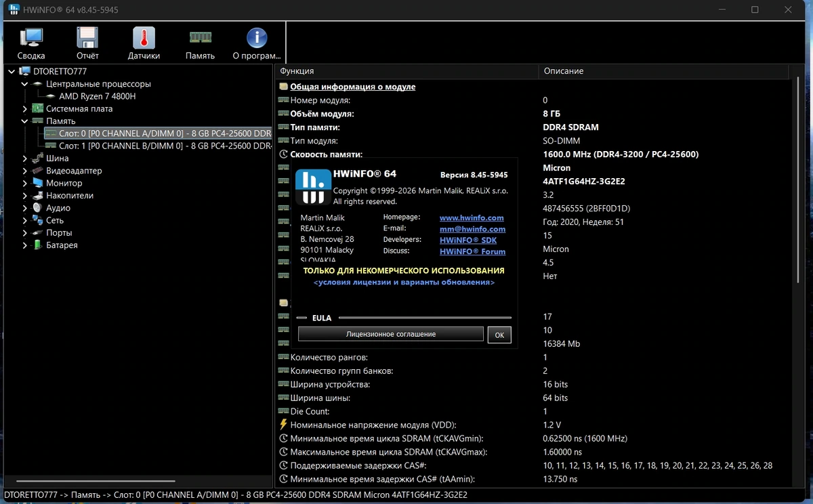Image resolution: width=813 pixels, height=504 pixels.
Task: Expand the Системная плата node
Action: [25, 108]
